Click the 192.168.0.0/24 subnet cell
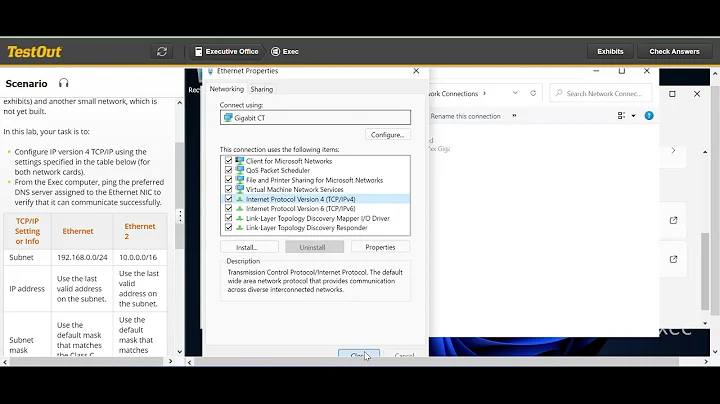Screen dimensions: 720x404 point(82,257)
